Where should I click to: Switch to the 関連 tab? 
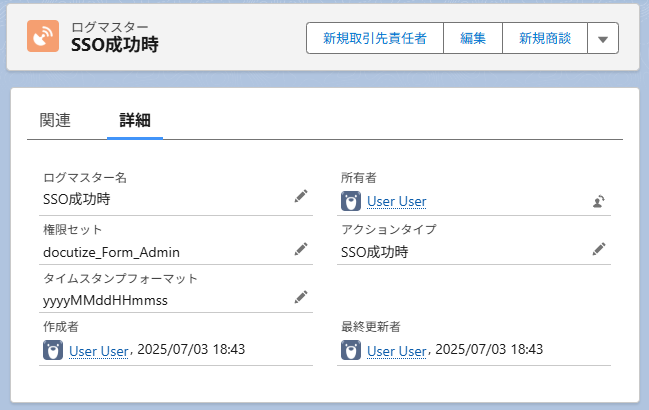(55, 120)
